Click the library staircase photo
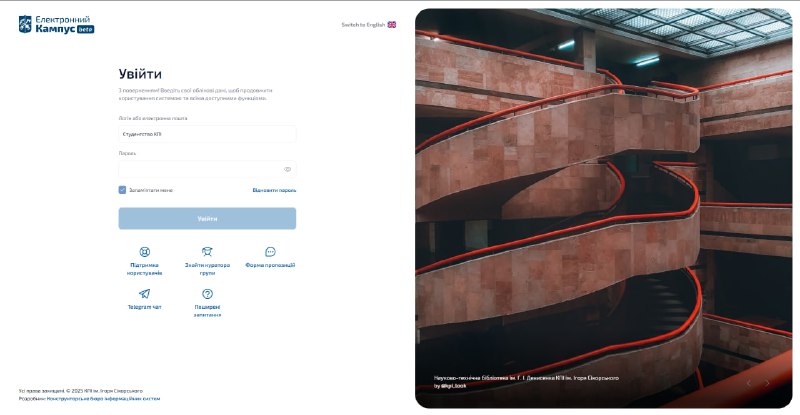Viewport: 800px width, 415px height. click(604, 208)
